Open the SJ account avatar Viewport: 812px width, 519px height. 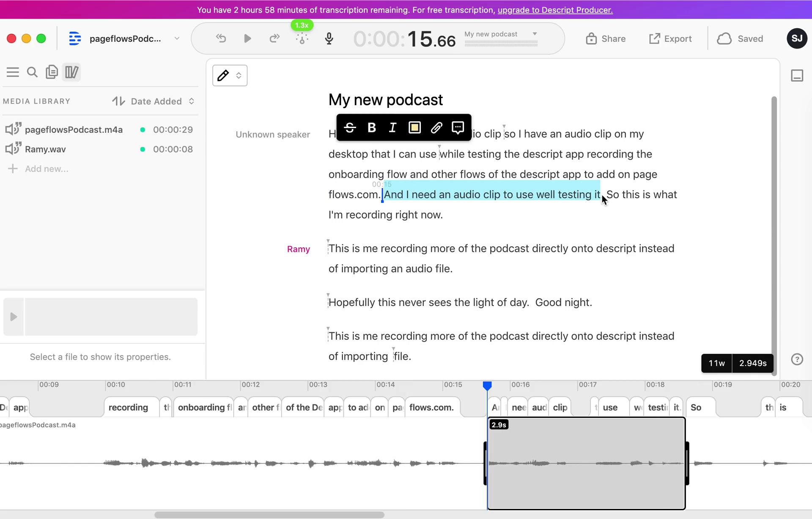point(797,38)
